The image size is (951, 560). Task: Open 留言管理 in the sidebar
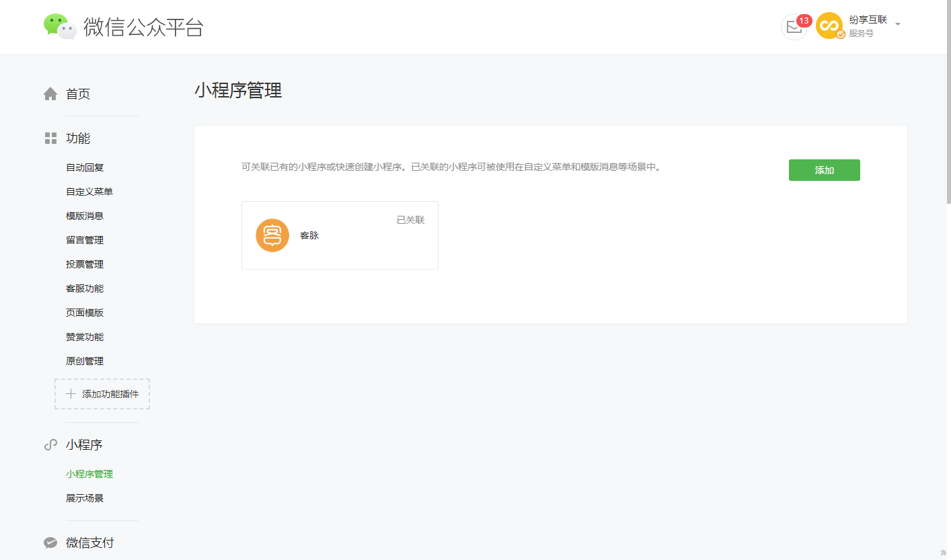85,240
